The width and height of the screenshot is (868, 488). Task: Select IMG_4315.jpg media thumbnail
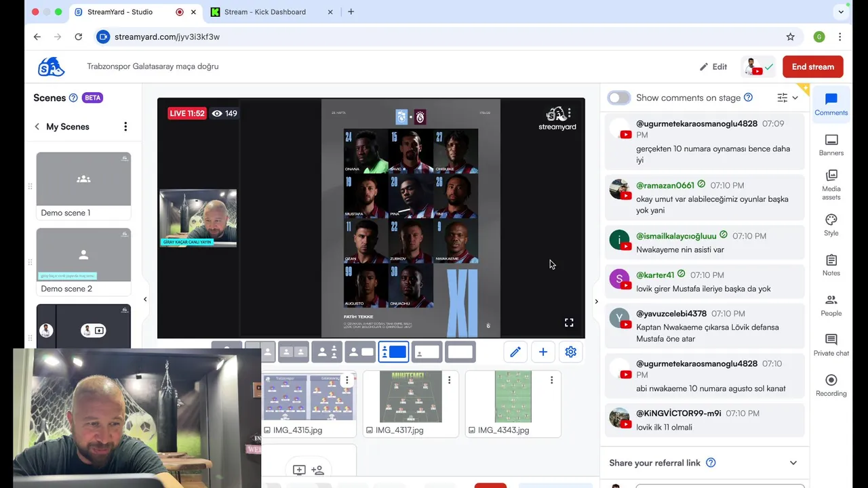pyautogui.click(x=309, y=398)
